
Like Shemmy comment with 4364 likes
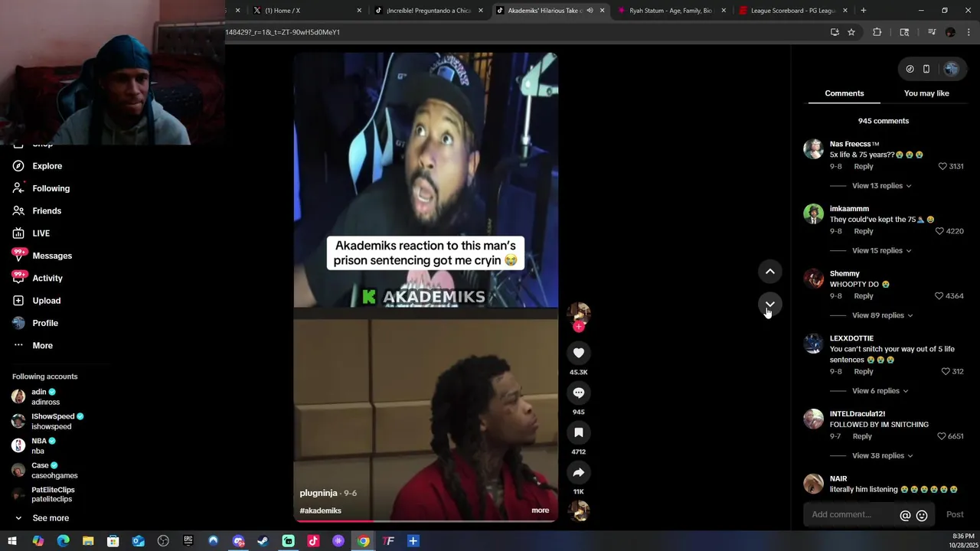click(939, 296)
